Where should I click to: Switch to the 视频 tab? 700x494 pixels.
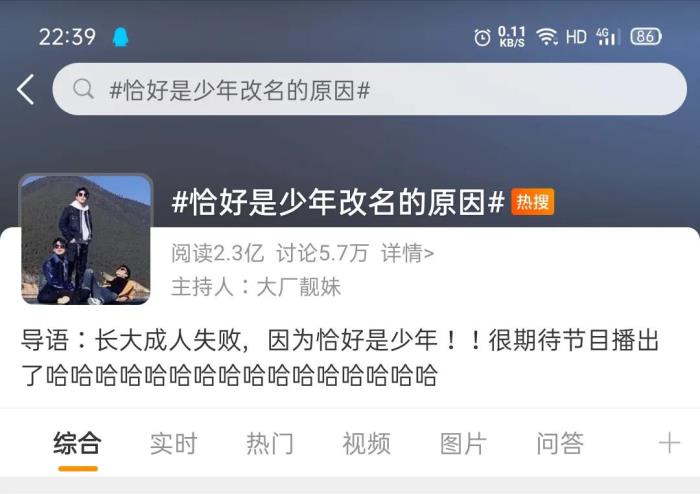point(367,444)
